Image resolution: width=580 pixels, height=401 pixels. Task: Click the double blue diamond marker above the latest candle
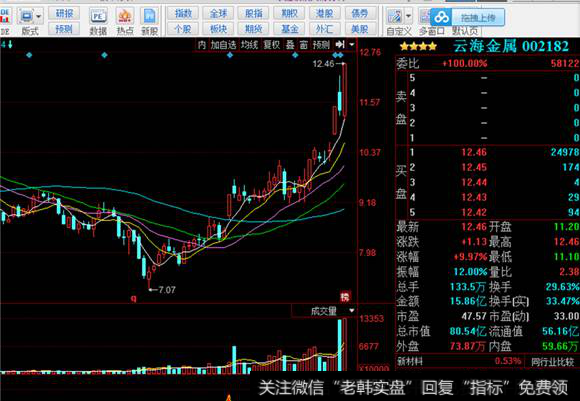point(338,55)
